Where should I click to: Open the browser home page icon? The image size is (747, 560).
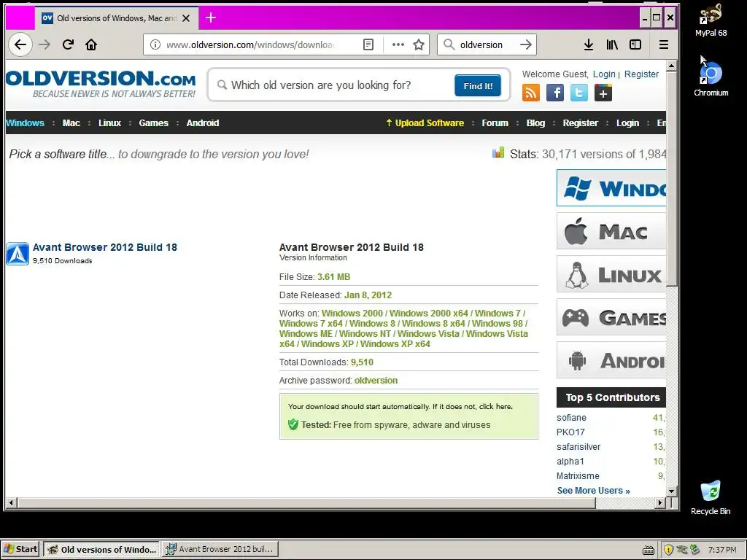pyautogui.click(x=91, y=44)
